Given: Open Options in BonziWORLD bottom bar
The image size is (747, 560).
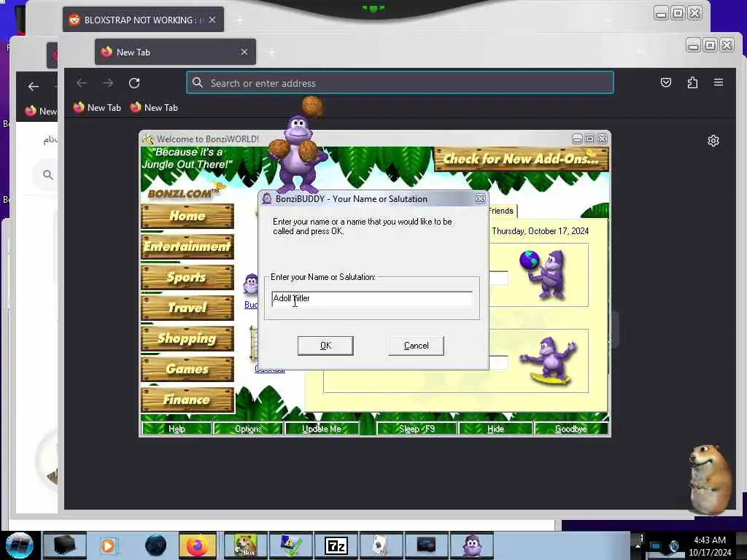Looking at the screenshot, I should point(248,429).
